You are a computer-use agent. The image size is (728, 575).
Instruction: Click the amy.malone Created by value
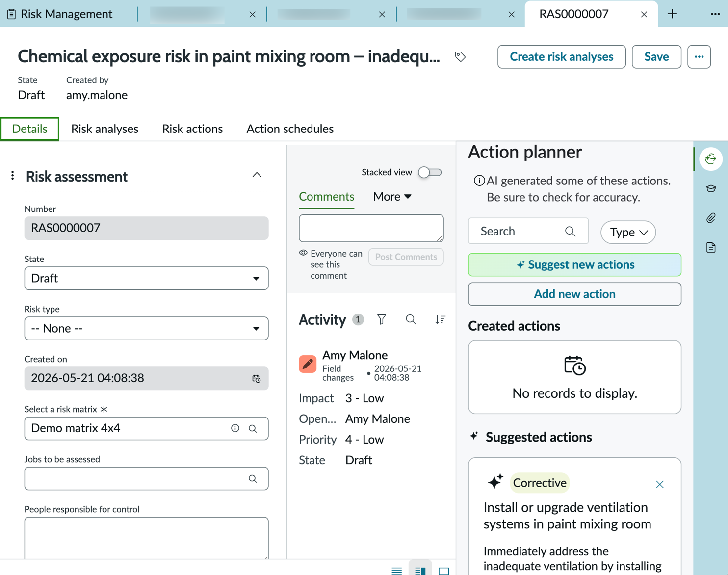97,95
